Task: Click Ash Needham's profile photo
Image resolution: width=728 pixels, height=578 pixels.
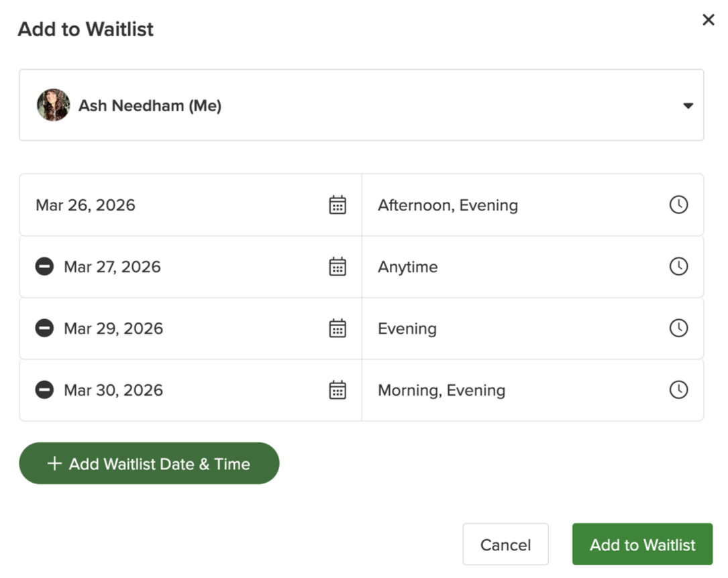Action: (x=53, y=105)
